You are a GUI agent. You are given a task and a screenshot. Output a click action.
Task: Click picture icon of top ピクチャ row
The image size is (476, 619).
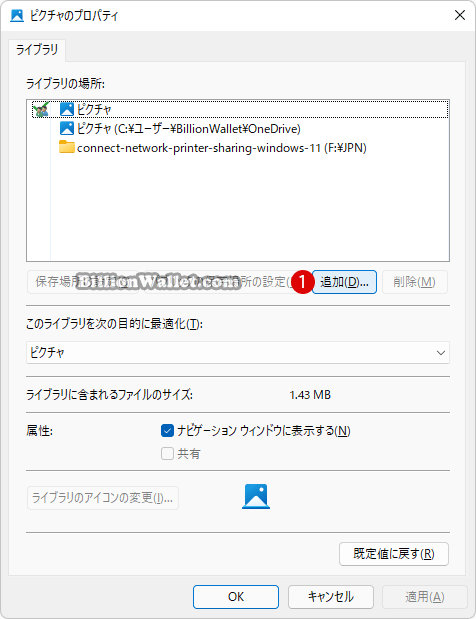coord(67,109)
